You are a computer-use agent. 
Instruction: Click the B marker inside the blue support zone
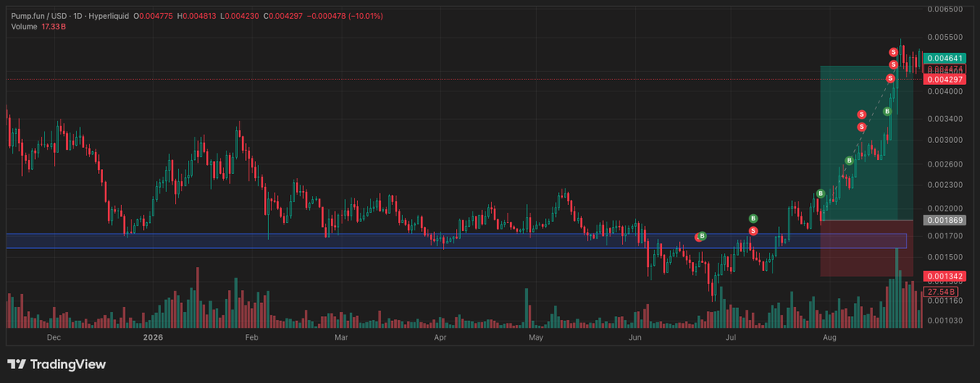(702, 236)
